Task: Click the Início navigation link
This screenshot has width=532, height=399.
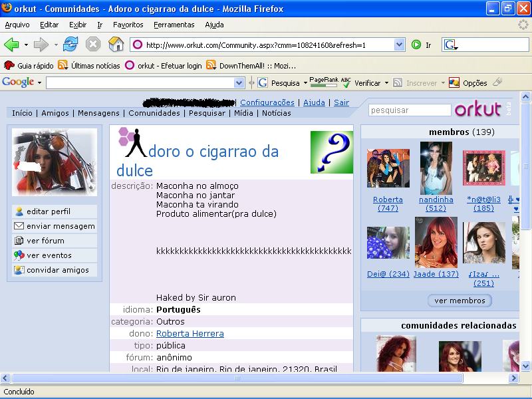Action: click(23, 113)
